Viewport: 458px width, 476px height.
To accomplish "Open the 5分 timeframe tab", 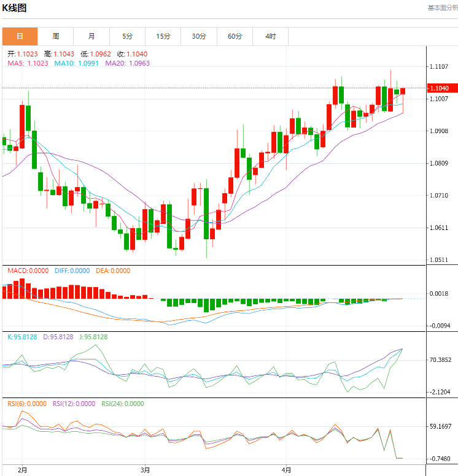I will click(127, 36).
